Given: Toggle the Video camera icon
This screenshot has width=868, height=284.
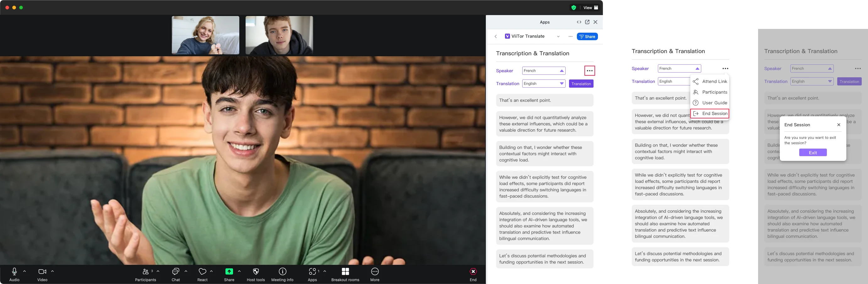Looking at the screenshot, I should point(42,271).
